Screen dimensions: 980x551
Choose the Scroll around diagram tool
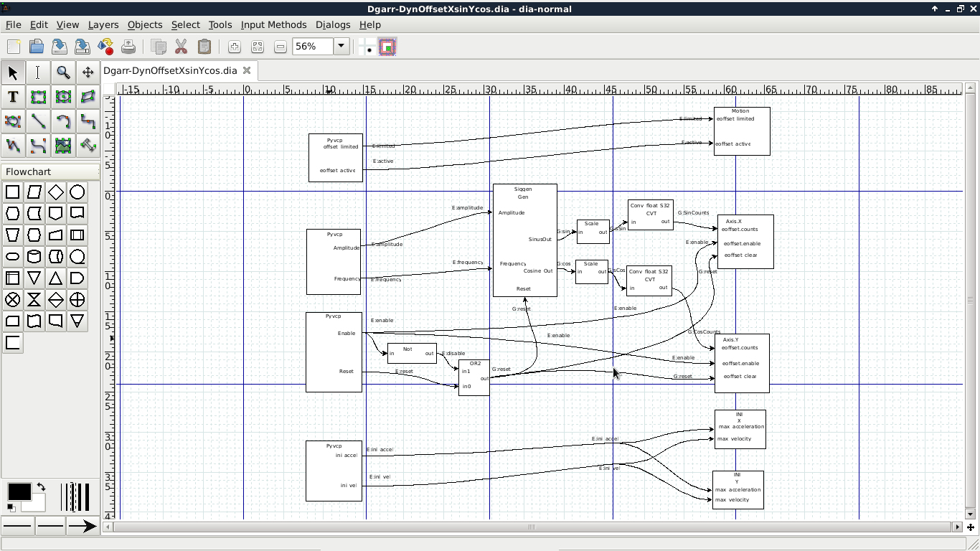coord(88,72)
